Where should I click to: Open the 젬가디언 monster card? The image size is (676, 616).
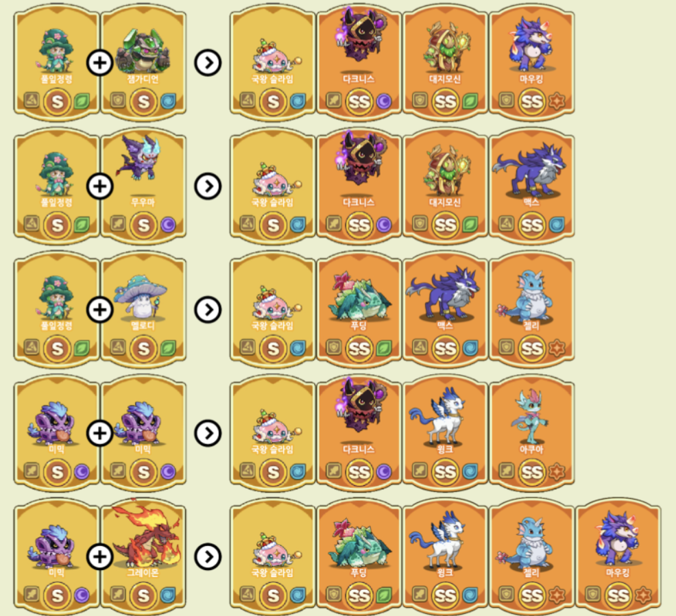click(x=143, y=62)
